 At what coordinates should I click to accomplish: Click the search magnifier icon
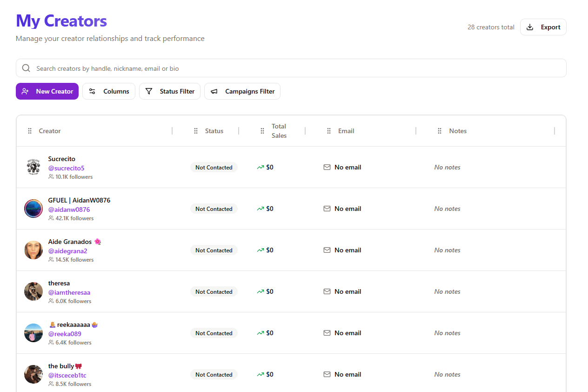(x=26, y=68)
